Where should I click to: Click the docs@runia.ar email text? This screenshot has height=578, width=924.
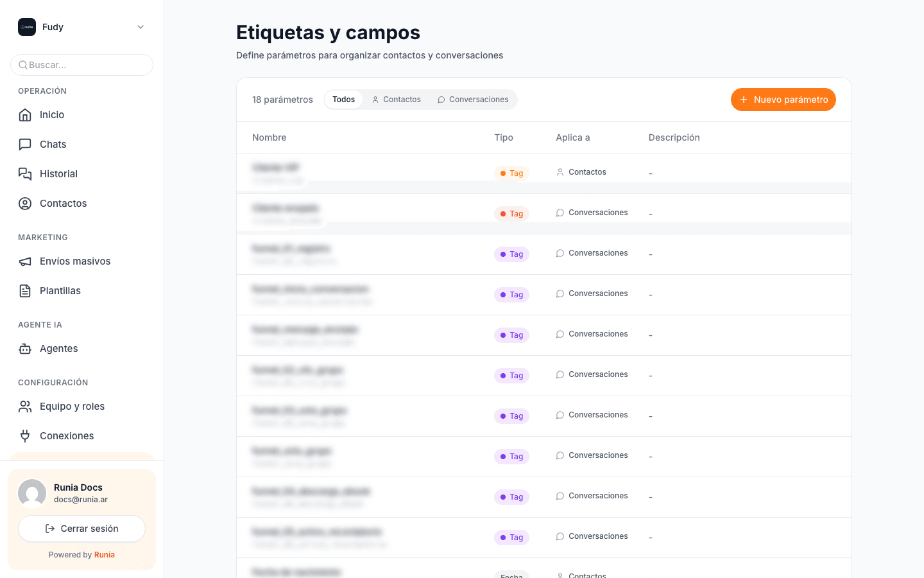click(81, 500)
